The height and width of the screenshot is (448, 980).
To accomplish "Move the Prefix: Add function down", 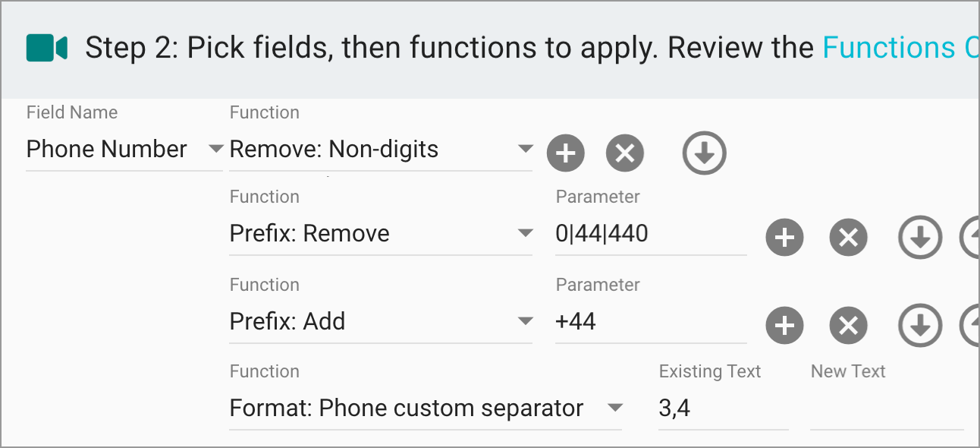I will tap(920, 325).
